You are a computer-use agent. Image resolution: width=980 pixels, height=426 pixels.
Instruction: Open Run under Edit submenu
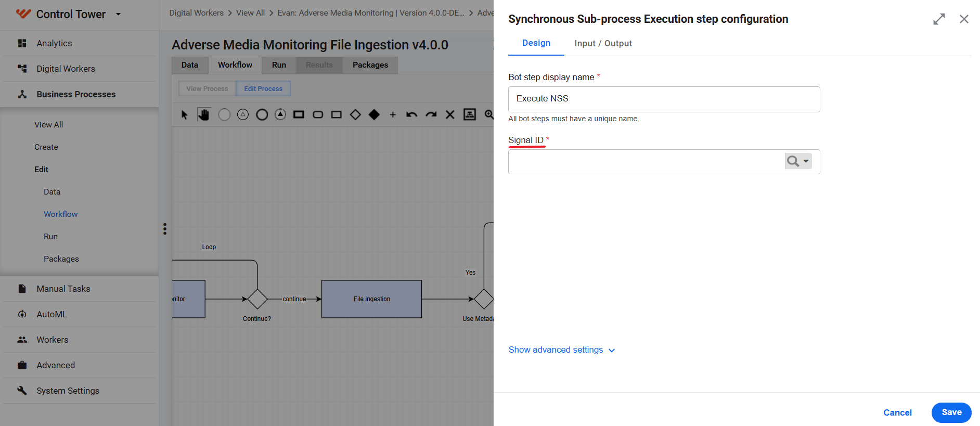50,237
